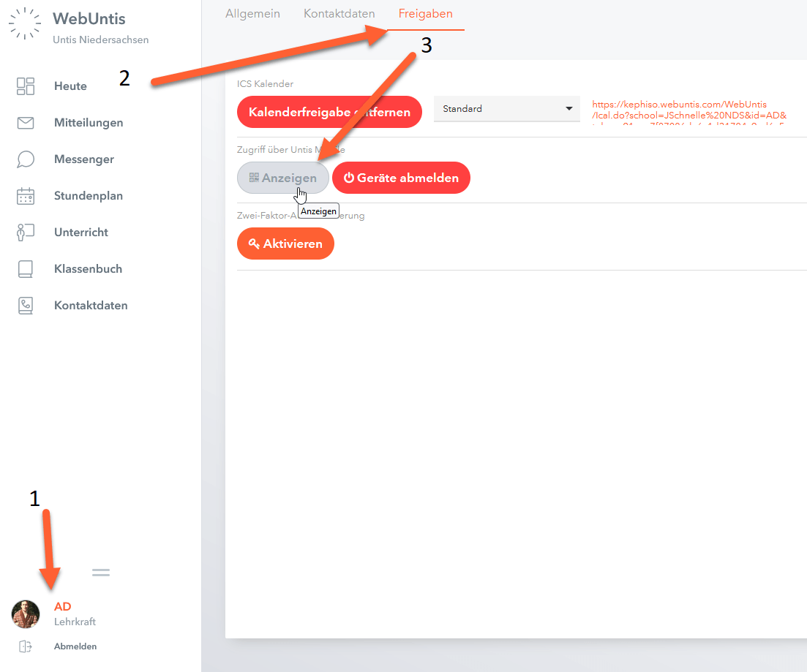
Task: Click the Geräte abmelden button
Action: point(401,178)
